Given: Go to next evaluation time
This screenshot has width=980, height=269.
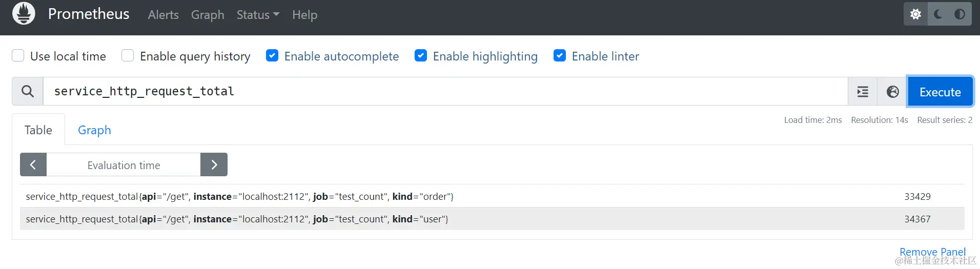Looking at the screenshot, I should [214, 165].
